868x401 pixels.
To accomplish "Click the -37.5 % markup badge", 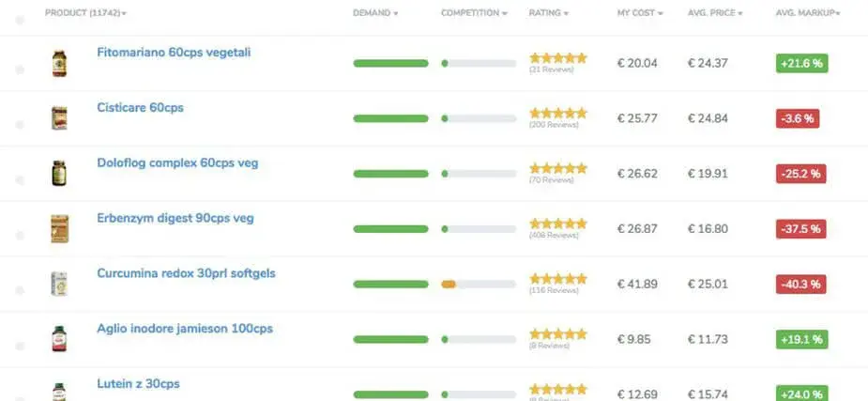I will [x=801, y=229].
